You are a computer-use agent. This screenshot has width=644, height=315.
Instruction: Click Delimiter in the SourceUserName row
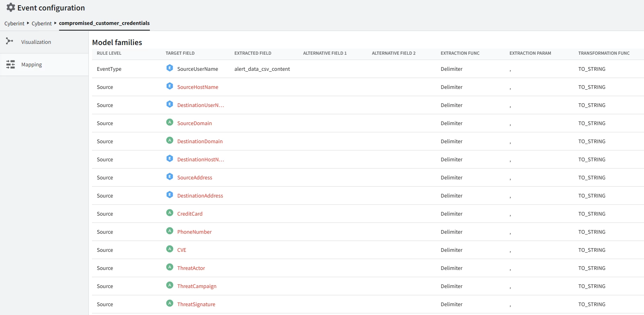(x=452, y=69)
